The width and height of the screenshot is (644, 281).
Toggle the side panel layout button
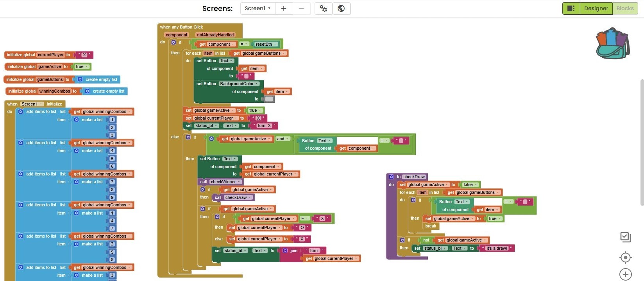(571, 8)
